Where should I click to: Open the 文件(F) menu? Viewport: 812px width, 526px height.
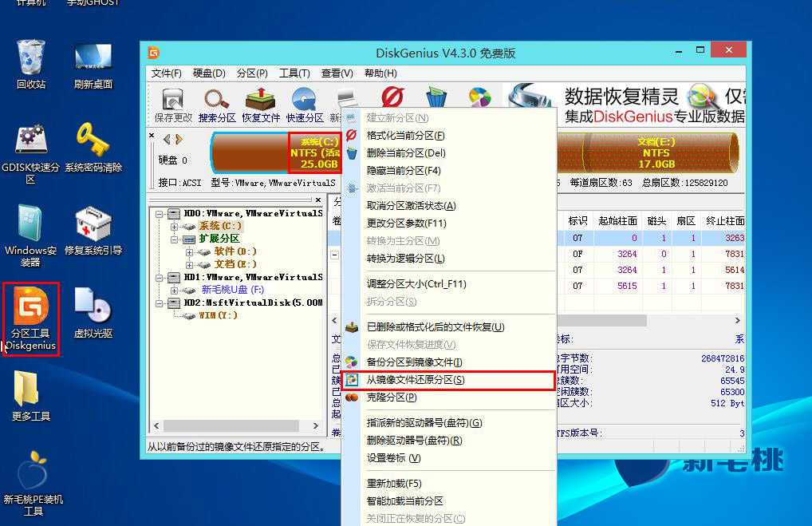(166, 73)
